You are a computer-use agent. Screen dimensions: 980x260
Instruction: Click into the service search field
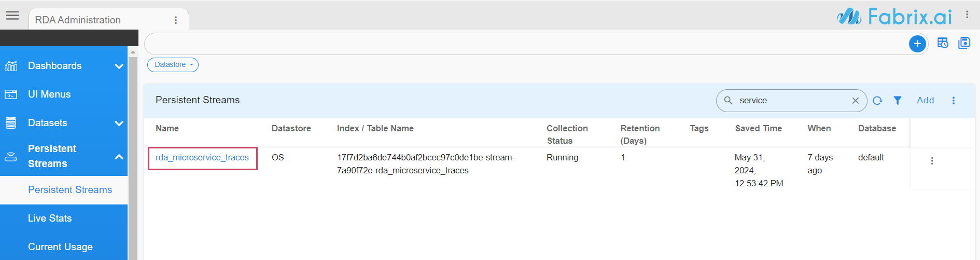[x=788, y=101]
